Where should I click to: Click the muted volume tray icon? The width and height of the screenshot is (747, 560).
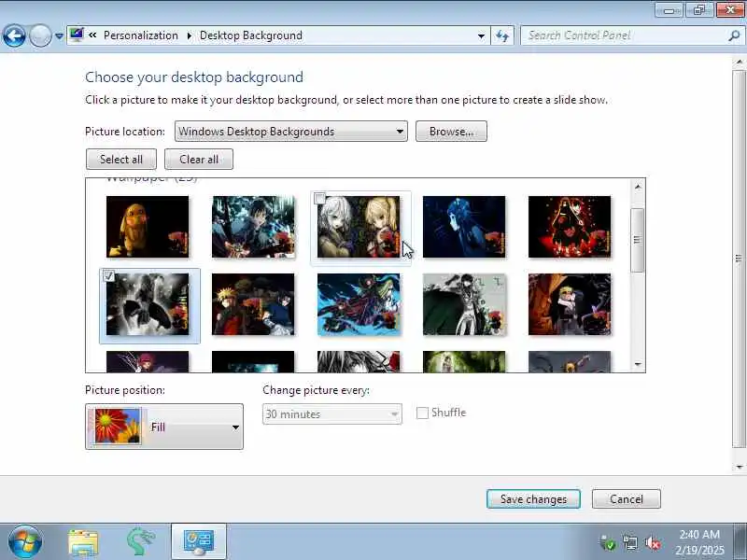[652, 543]
